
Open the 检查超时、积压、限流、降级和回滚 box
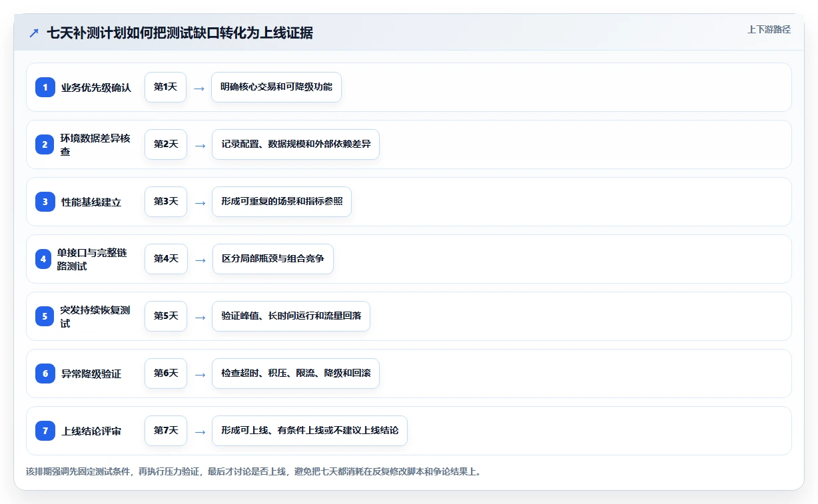(x=296, y=374)
